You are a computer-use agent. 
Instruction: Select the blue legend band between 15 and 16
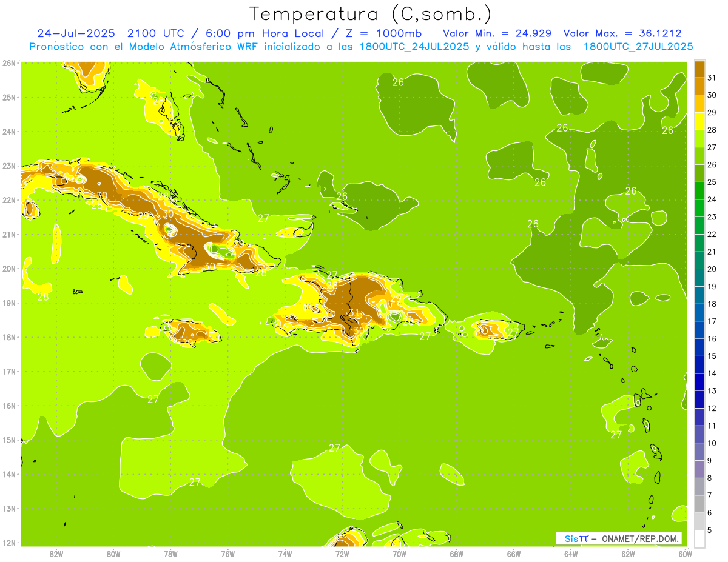[x=699, y=347]
